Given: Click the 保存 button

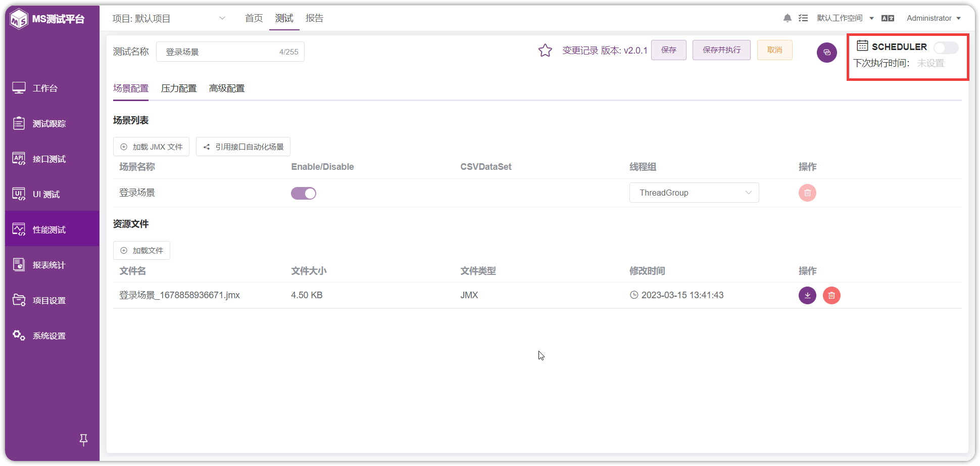Looking at the screenshot, I should point(669,50).
